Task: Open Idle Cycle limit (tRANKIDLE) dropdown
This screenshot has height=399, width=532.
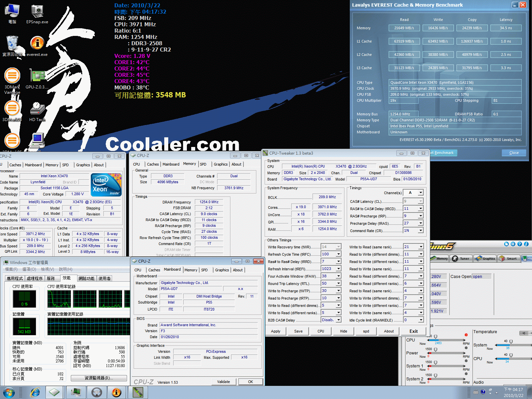Action: pos(421,320)
